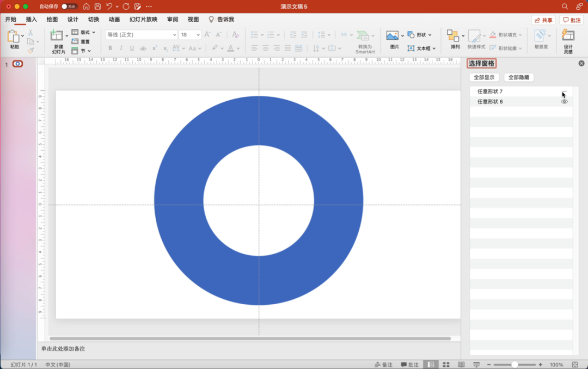Click the Arrange (排列) icon
Viewport: 588px width, 369px height.
tap(453, 36)
